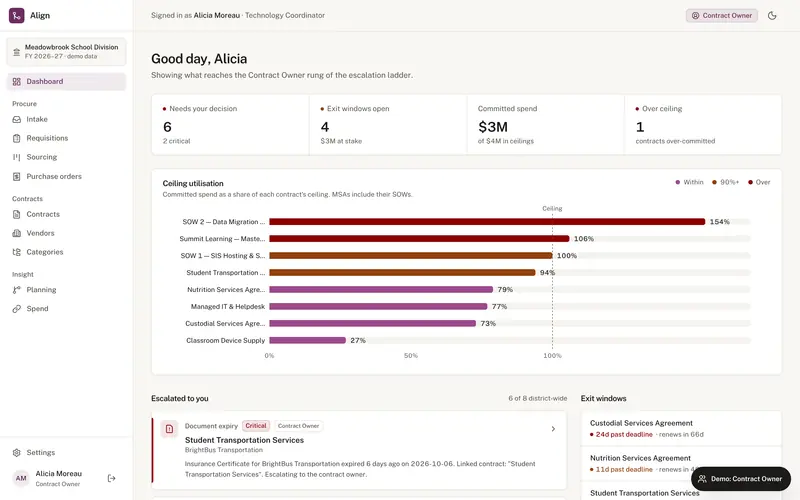This screenshot has width=800, height=500.
Task: Click the school building icon beside Meadowbrook
Action: coord(16,52)
